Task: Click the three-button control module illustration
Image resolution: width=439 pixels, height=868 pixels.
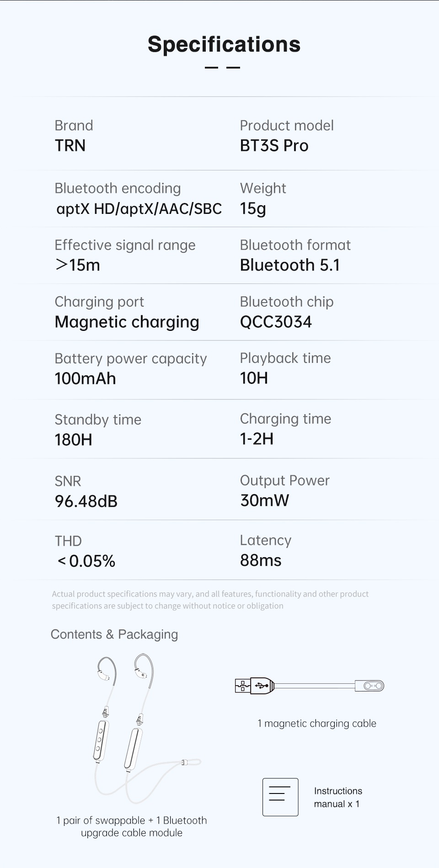Action: 100,740
